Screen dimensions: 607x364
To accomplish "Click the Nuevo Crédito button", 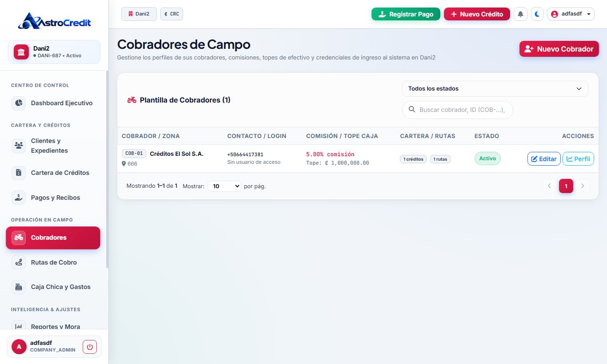I will (x=477, y=14).
